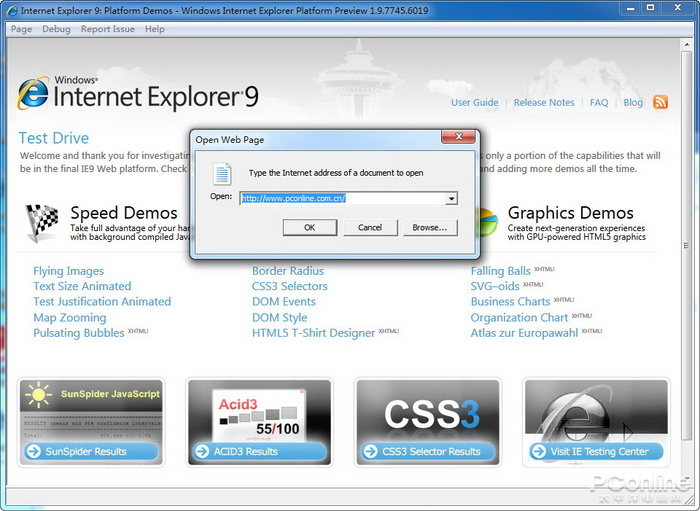Click the Test Drive heading
Screen dimensions: 700x511
tap(54, 138)
